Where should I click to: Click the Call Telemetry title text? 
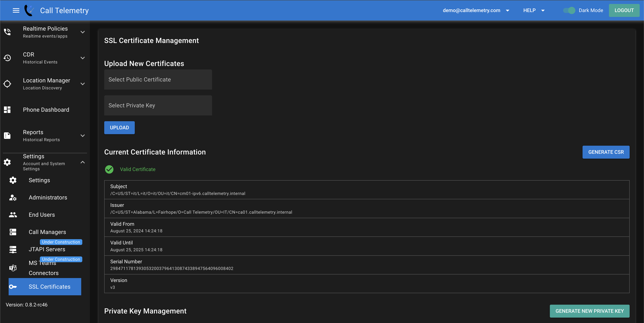(65, 10)
